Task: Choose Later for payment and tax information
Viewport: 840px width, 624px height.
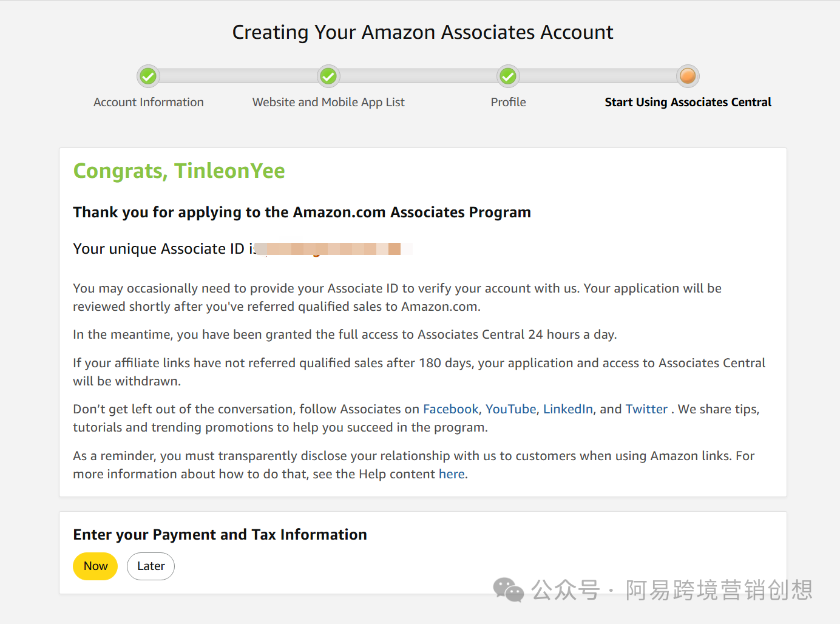Action: pos(151,566)
